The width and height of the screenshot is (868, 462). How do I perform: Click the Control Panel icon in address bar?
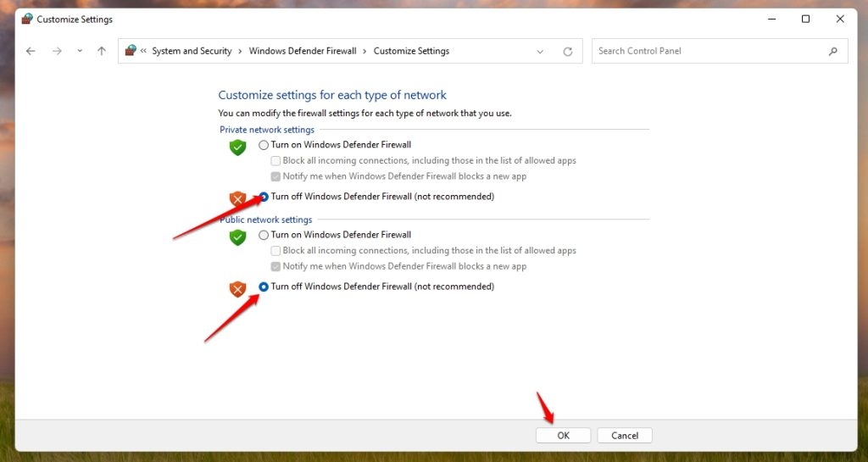(x=131, y=50)
